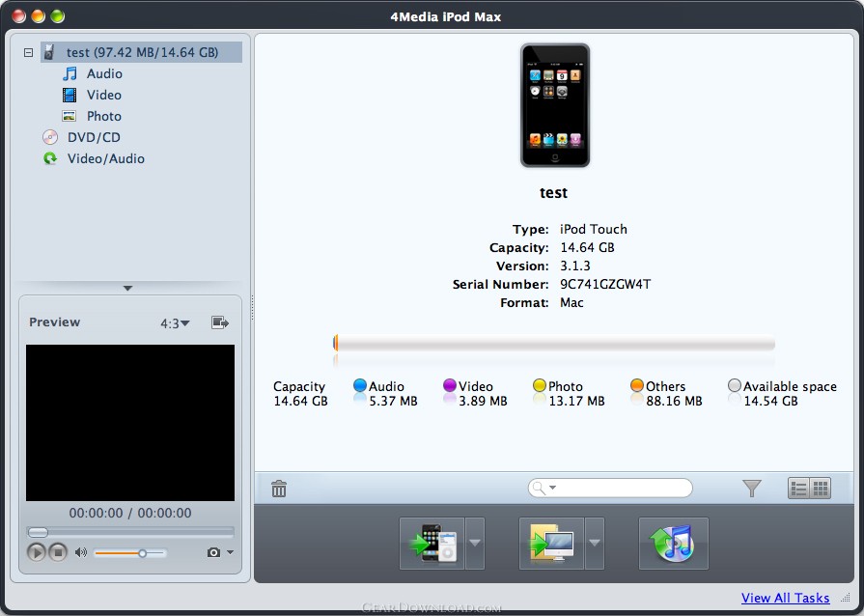
Task: Click the purple Video legend dot
Action: coord(450,385)
